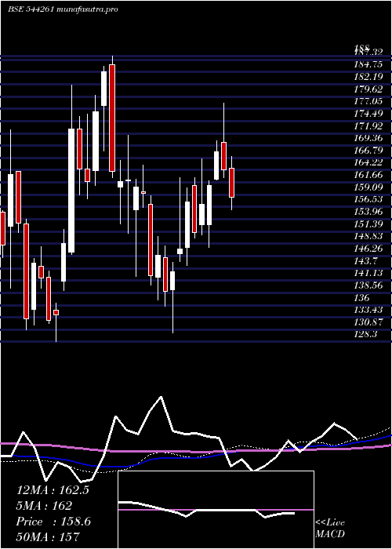The height and width of the screenshot is (549, 392).
Task: Click the '12MA : 162.5' indicator readout
Action: coord(53,490)
